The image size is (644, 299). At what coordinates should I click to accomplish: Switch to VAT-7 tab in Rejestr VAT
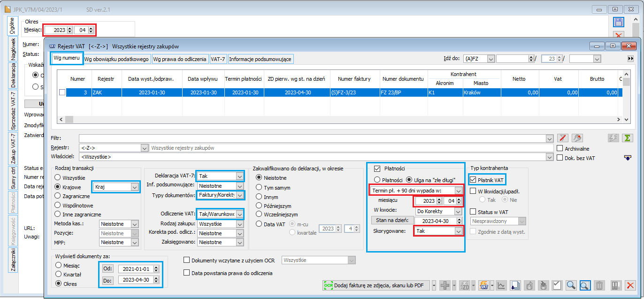[x=218, y=59]
